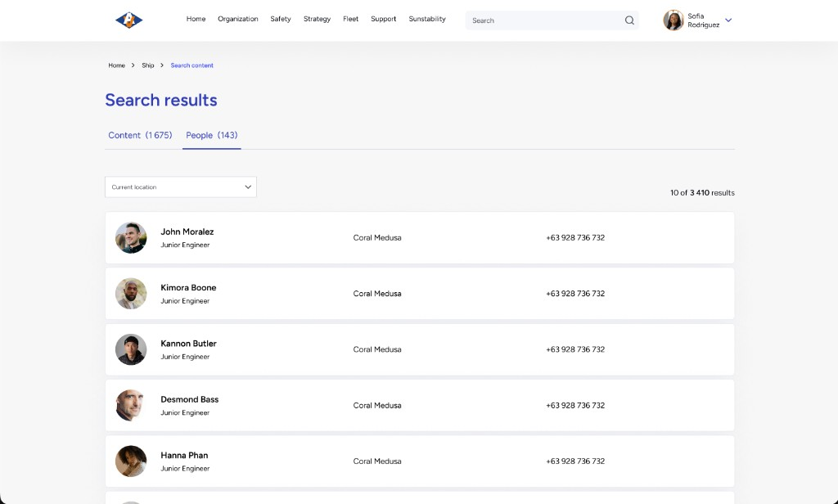The image size is (838, 504).
Task: Click Junior Engineer under Hanna Phan
Action: pos(185,469)
